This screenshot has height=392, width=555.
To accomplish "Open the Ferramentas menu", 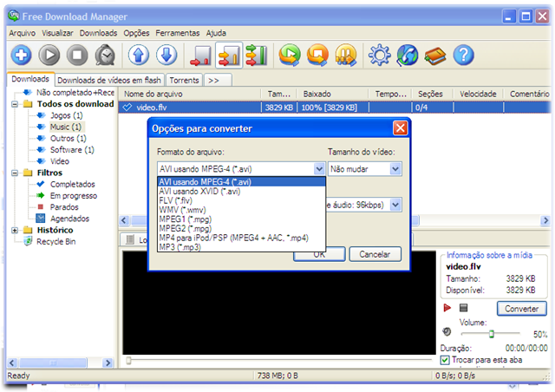I will coord(178,33).
